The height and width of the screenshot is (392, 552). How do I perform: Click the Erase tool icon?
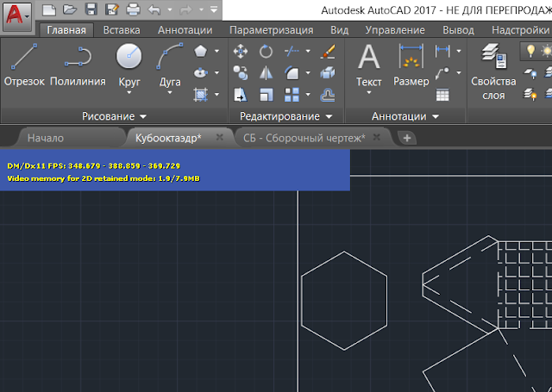coord(328,52)
